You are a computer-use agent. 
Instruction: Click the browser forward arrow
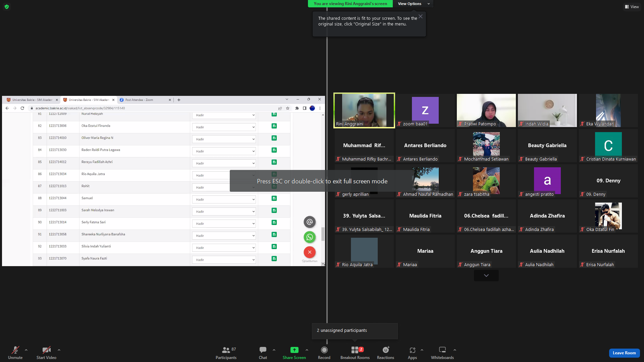(x=15, y=108)
